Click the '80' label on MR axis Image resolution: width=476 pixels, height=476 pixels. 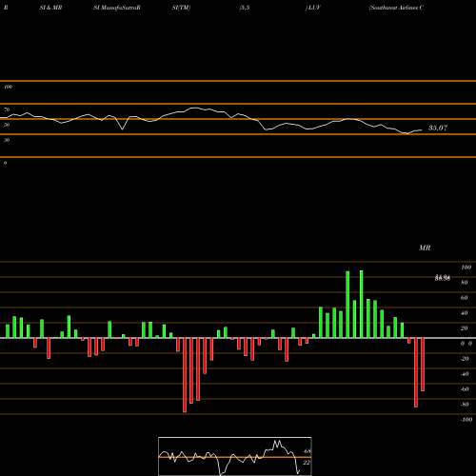(465, 283)
